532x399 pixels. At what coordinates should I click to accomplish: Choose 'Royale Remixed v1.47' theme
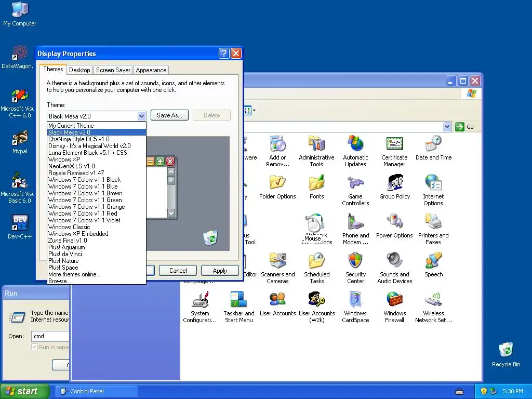point(96,173)
